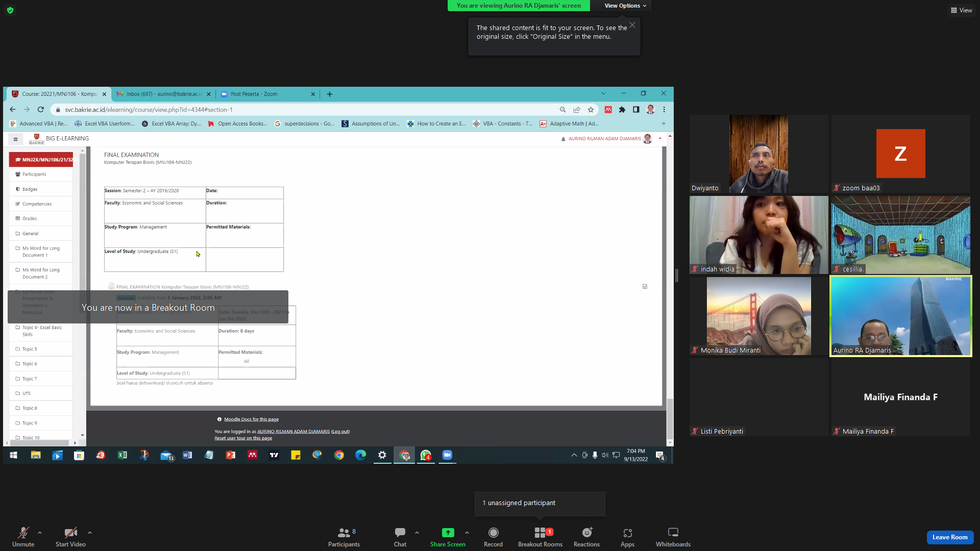
Task: Open the Reactions menu
Action: click(x=587, y=537)
